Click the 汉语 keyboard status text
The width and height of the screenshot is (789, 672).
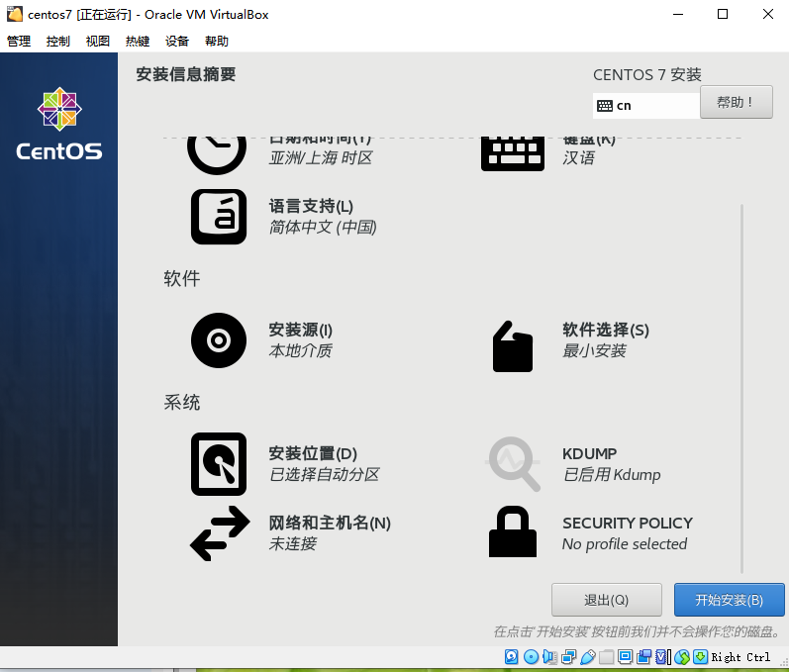579,158
